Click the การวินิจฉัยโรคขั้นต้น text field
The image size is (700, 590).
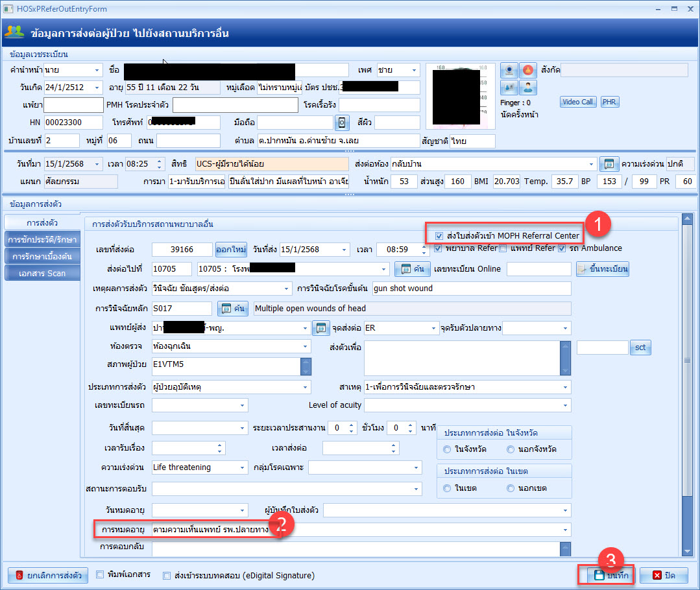click(472, 289)
